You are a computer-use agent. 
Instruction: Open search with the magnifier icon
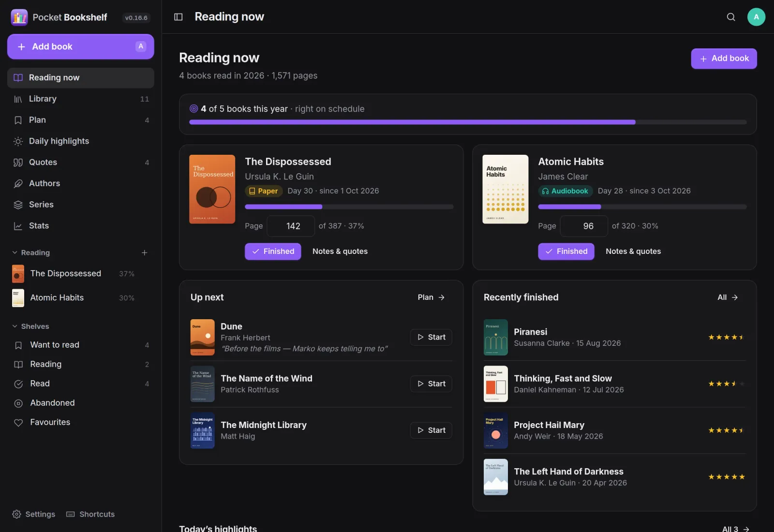(731, 17)
